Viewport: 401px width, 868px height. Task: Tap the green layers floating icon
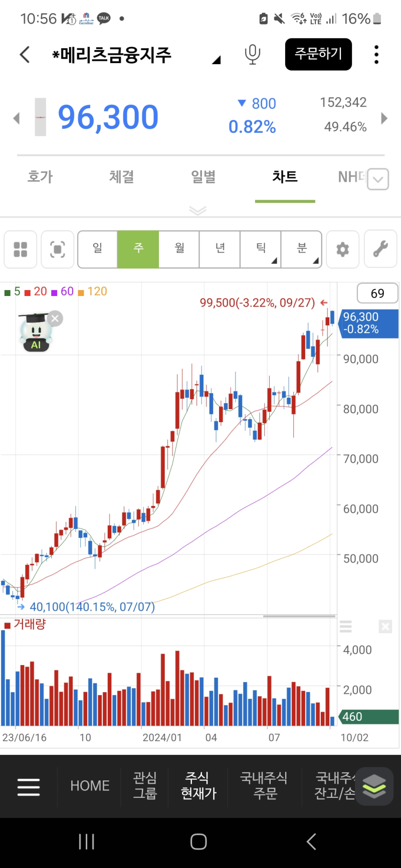[374, 786]
